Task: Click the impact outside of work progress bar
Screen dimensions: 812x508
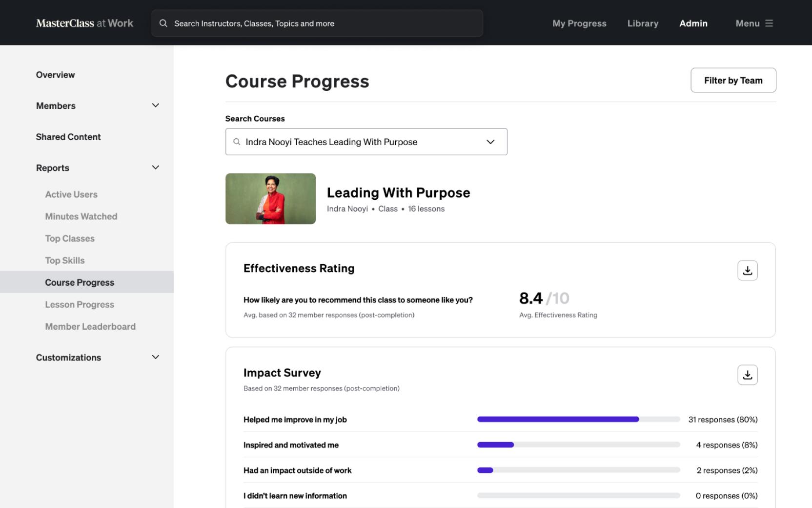Action: [x=579, y=470]
